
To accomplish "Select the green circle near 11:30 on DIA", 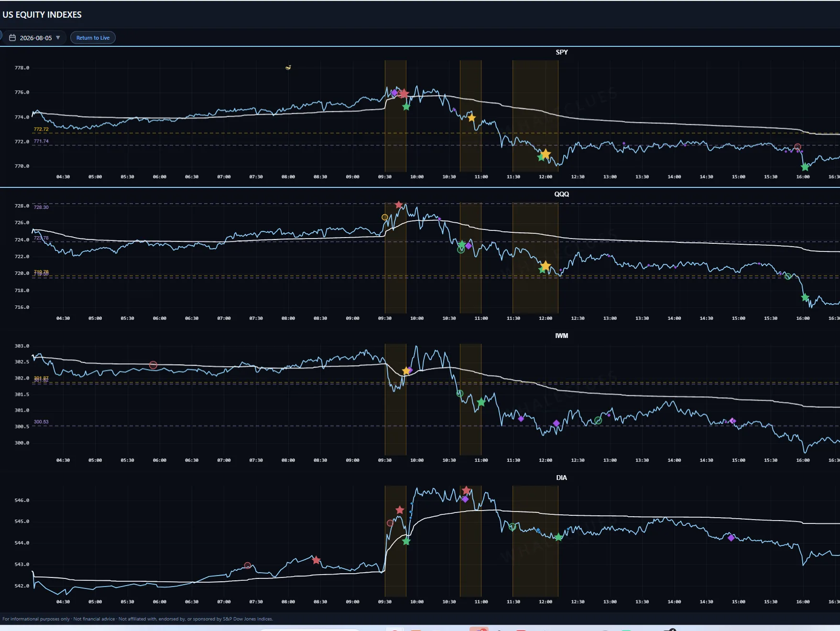I will [513, 527].
